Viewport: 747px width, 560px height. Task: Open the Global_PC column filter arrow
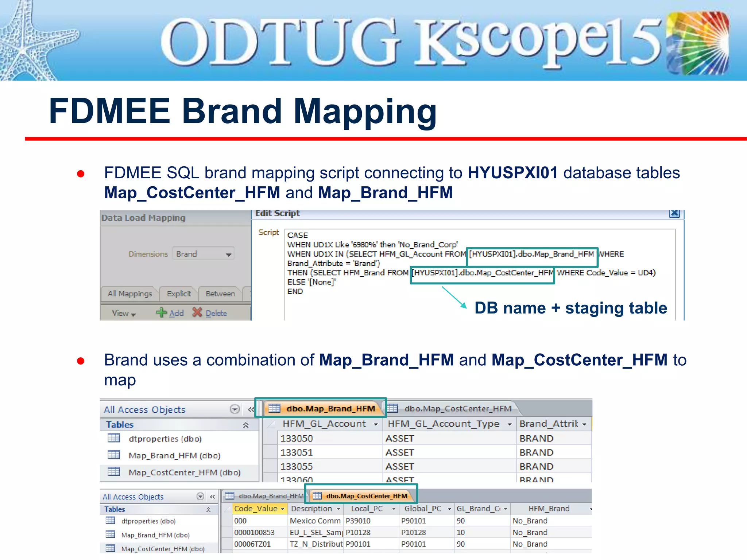point(449,509)
